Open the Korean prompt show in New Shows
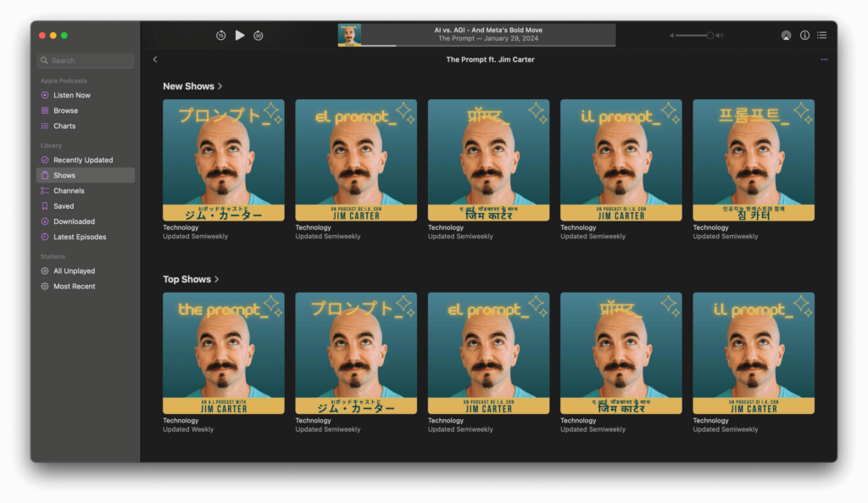 753,160
